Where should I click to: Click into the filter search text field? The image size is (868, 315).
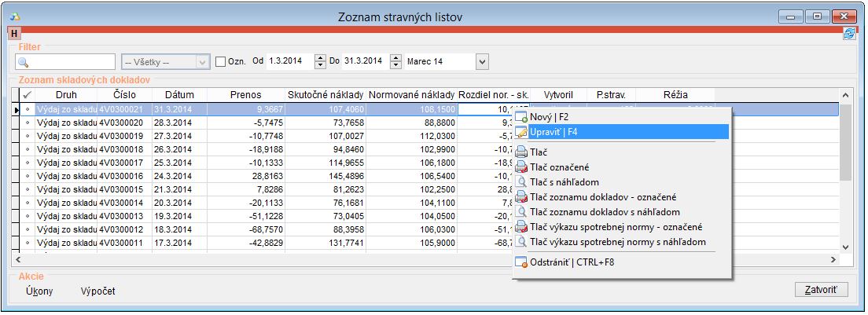pyautogui.click(x=72, y=62)
